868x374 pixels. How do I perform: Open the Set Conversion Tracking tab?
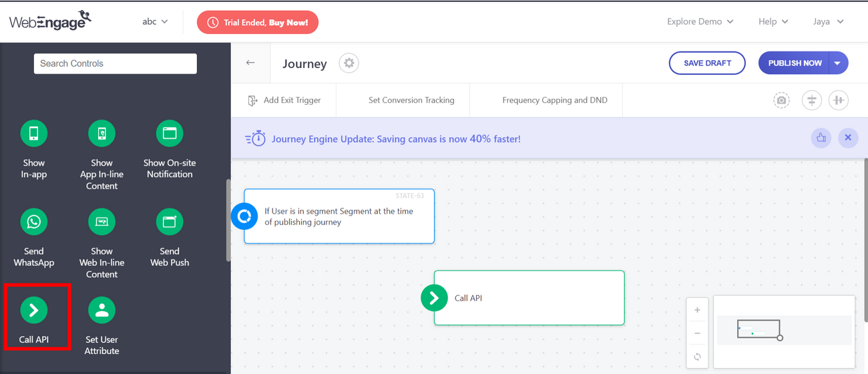pos(411,100)
